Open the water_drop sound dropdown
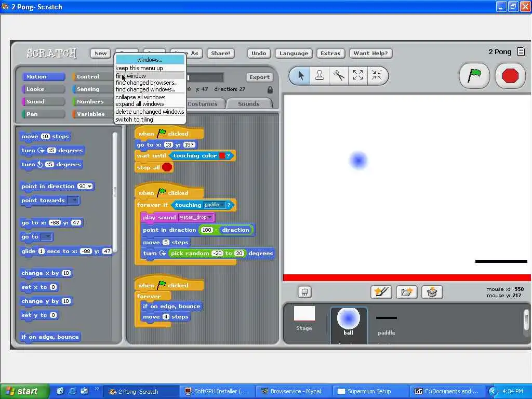The height and width of the screenshot is (399, 532). [x=210, y=218]
